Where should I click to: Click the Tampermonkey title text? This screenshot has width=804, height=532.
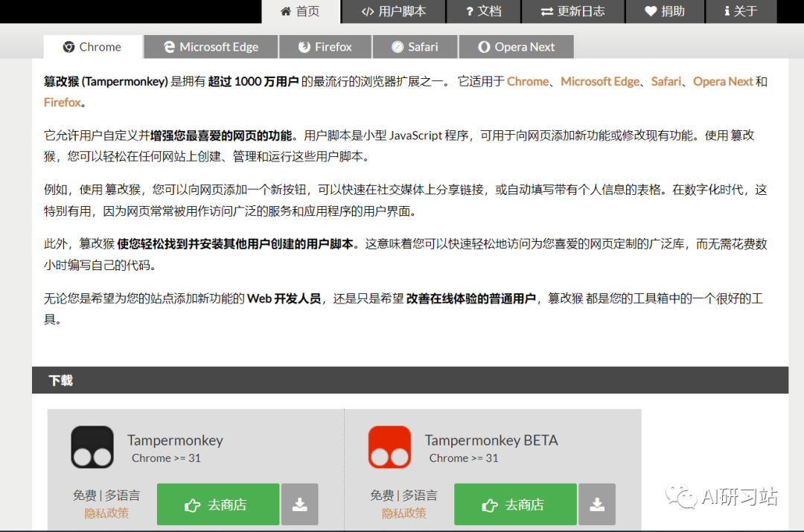click(x=176, y=440)
